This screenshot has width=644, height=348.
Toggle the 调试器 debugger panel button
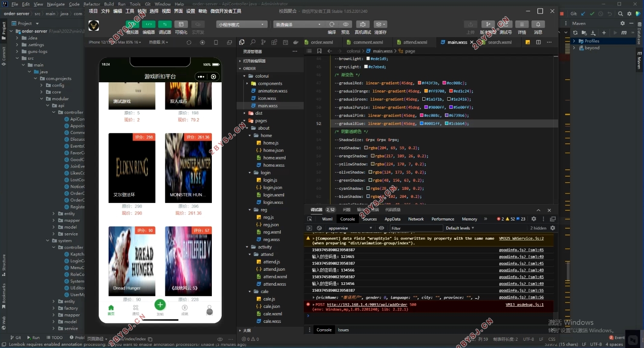tap(165, 24)
